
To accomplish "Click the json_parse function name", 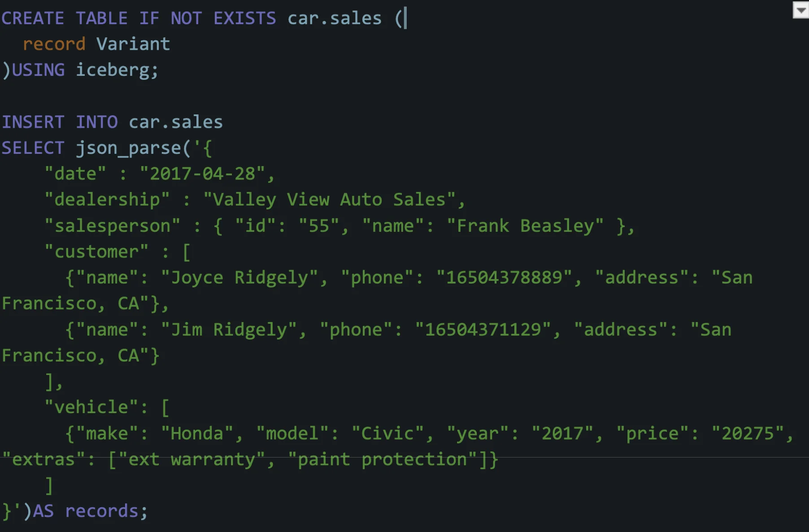I will click(x=128, y=148).
